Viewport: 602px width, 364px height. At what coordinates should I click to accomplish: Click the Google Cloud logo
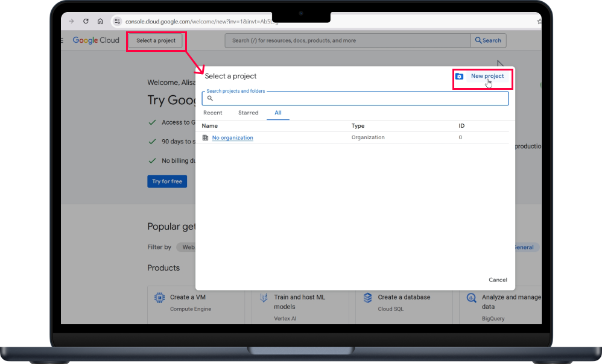(96, 40)
